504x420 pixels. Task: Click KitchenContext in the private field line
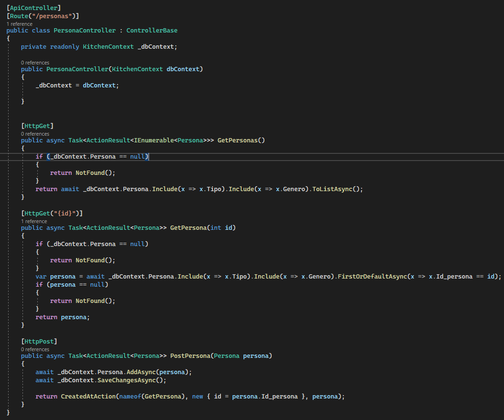pos(109,46)
